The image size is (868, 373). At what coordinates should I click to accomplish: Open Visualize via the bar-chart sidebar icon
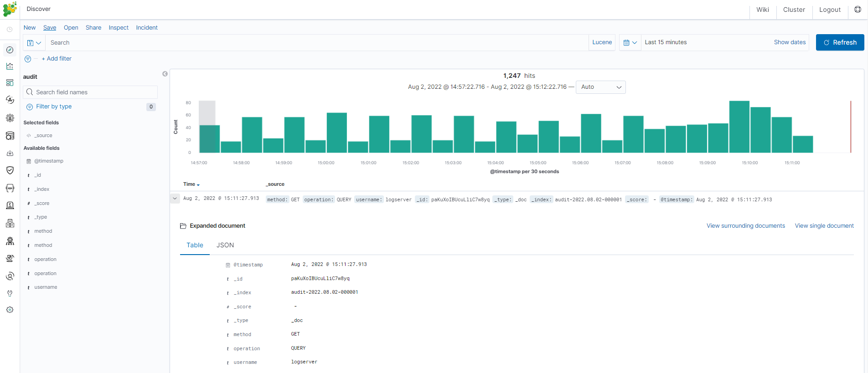tap(10, 66)
